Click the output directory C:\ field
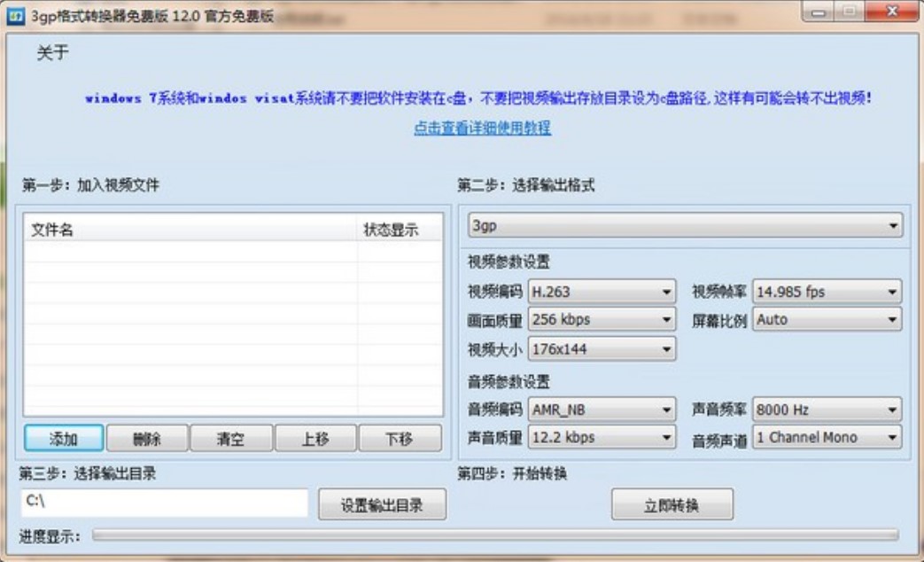 (x=165, y=503)
